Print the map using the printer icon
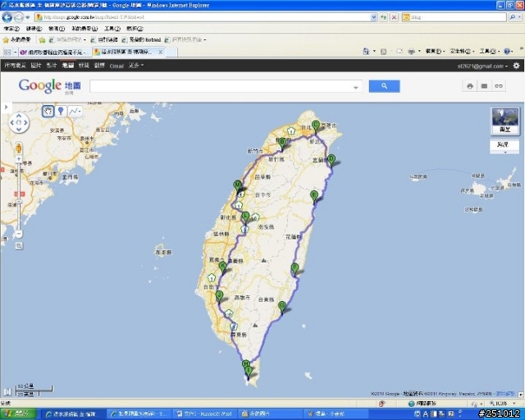Screen dimensions: 525x420 [470, 86]
